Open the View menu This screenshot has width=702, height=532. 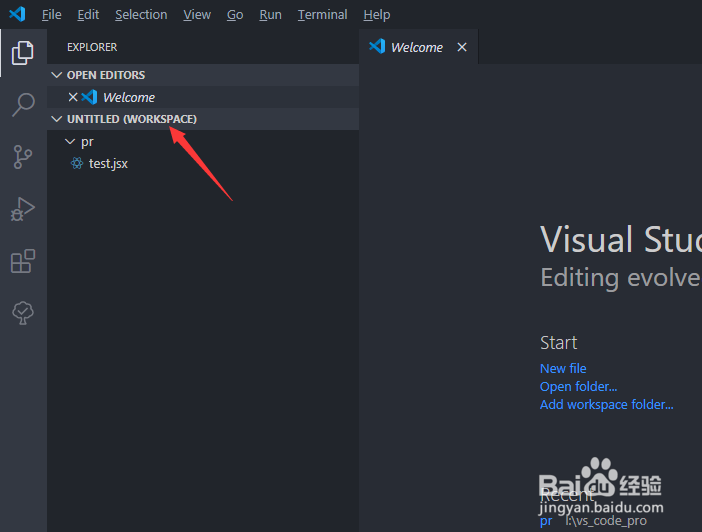click(197, 15)
